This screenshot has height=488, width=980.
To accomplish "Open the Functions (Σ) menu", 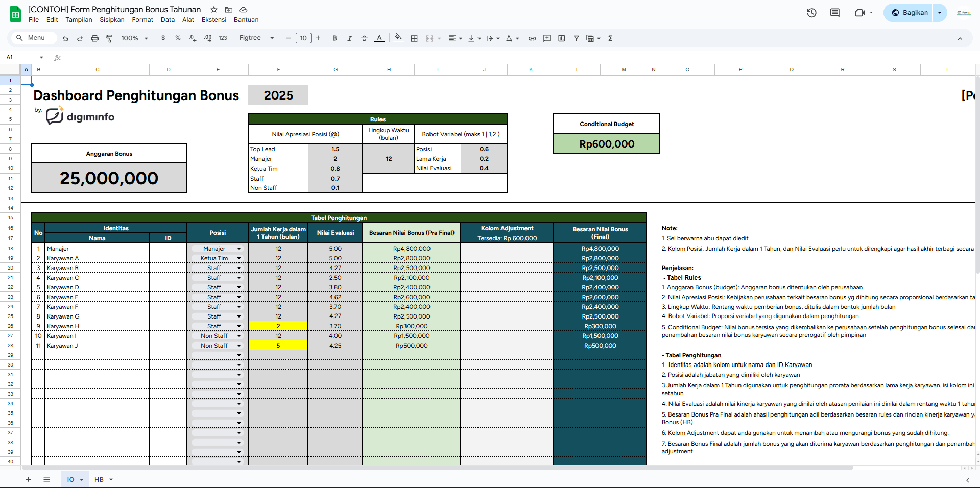I will [x=610, y=38].
